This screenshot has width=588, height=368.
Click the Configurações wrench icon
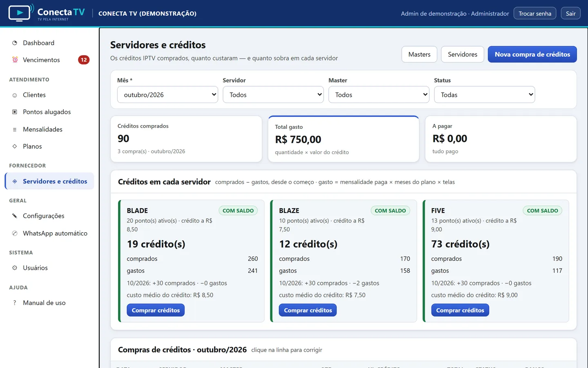click(x=15, y=216)
